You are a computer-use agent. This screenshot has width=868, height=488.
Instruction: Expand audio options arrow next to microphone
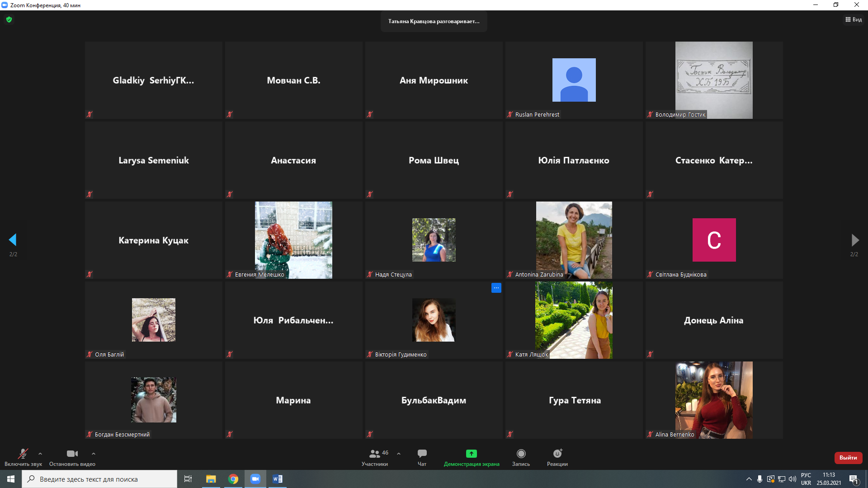click(x=40, y=454)
